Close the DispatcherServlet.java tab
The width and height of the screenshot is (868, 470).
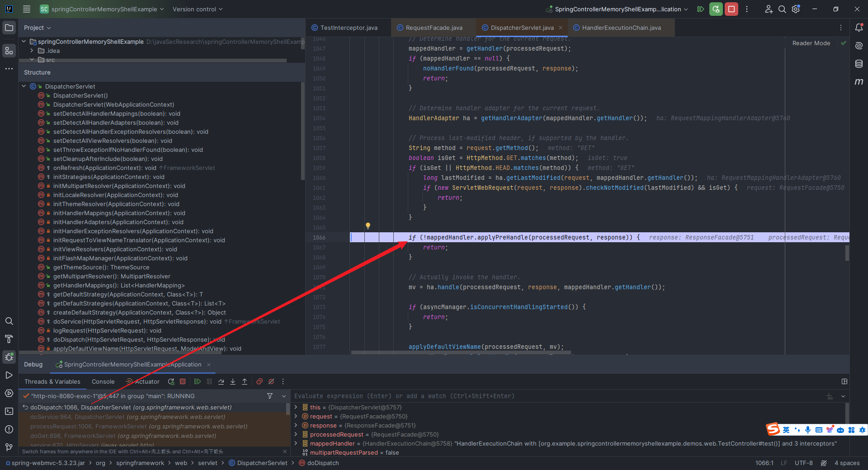pos(561,28)
